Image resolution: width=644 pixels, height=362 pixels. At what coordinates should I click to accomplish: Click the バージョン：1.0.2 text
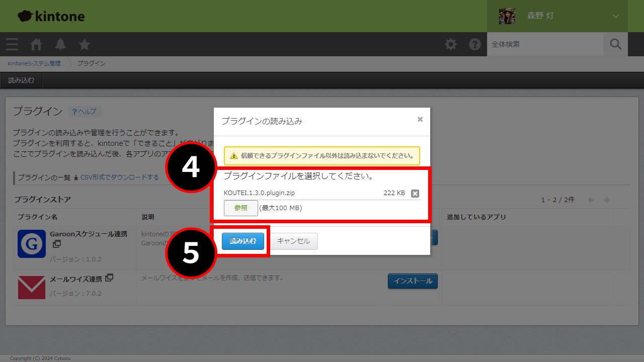tap(76, 259)
